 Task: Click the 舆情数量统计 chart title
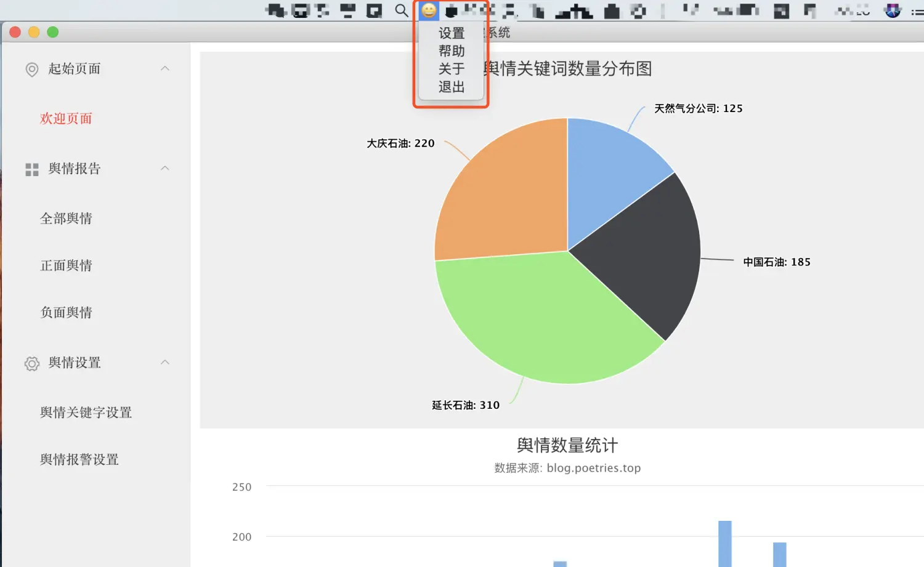click(x=567, y=445)
